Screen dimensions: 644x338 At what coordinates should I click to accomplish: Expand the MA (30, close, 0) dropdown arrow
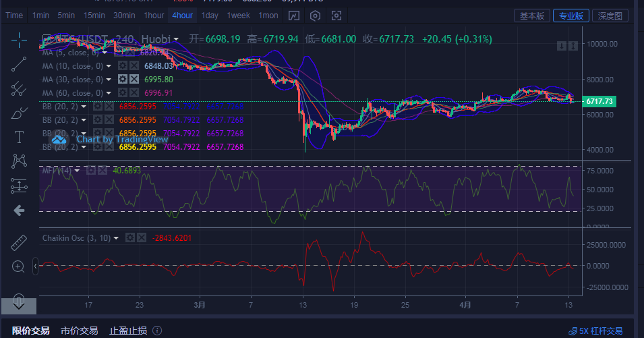pos(109,79)
